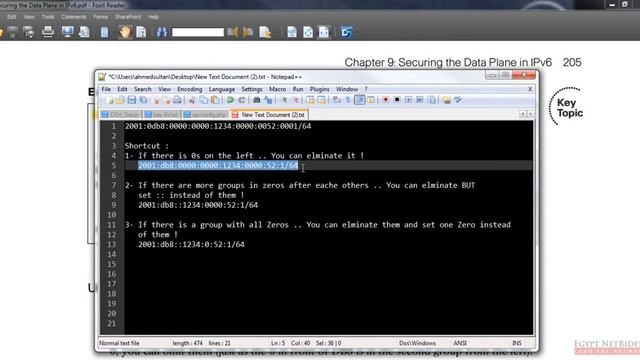
Task: Click the Save All icon in Notepad++ toolbar
Action: coord(143,100)
